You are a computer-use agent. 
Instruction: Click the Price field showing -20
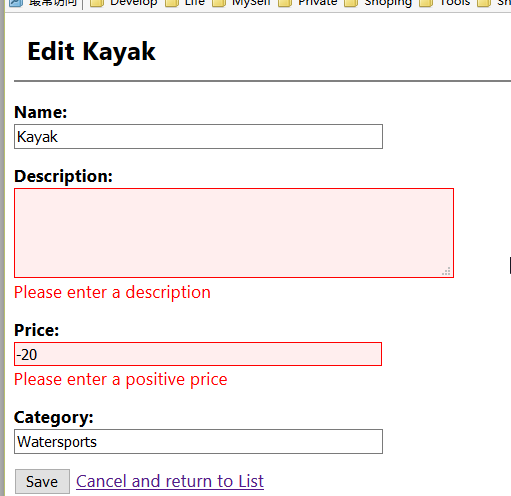[198, 354]
